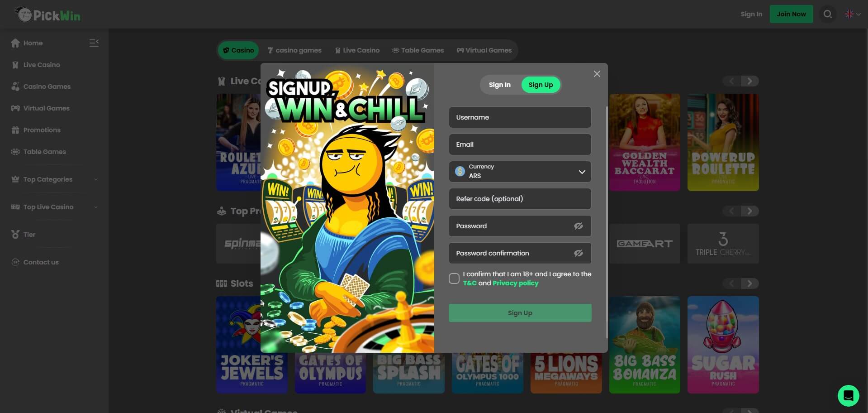Viewport: 868px width, 413px height.
Task: Open the search magnifier icon
Action: [x=827, y=14]
